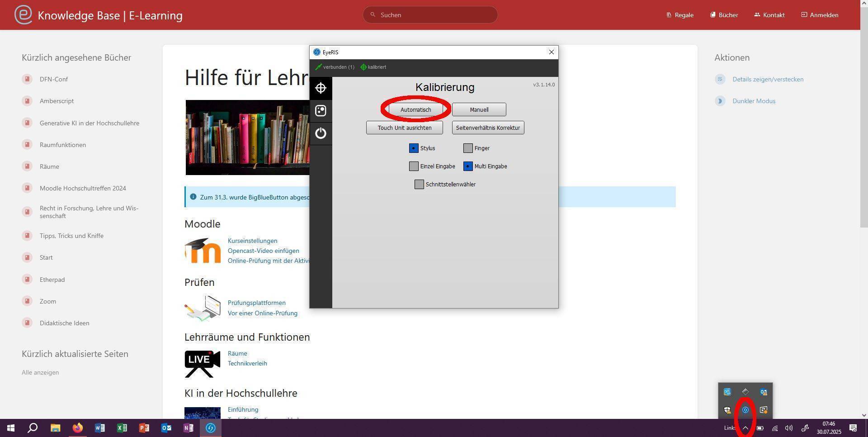Open the Regale menu item
The height and width of the screenshot is (437, 868).
pos(679,15)
